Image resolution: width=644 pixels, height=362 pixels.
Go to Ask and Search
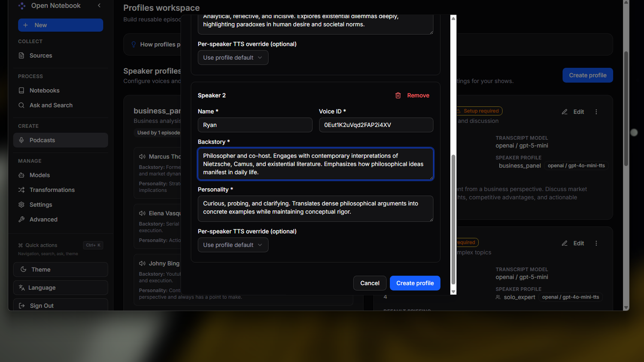pos(61,105)
